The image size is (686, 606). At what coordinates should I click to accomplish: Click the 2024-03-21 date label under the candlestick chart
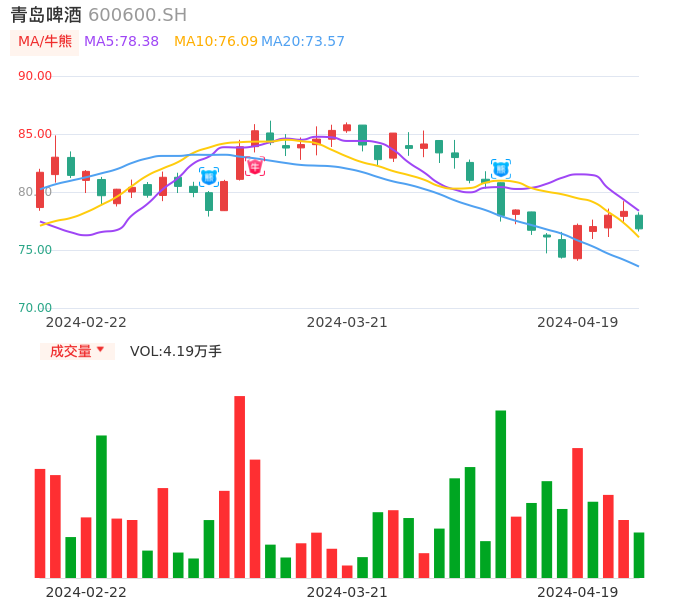point(347,322)
